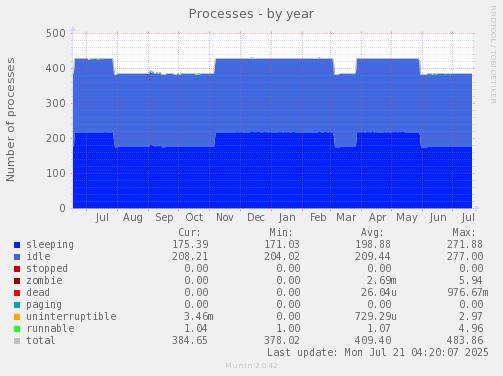This screenshot has height=376, width=503.
Task: Click the 'Aug' x-axis month label
Action: click(x=133, y=218)
